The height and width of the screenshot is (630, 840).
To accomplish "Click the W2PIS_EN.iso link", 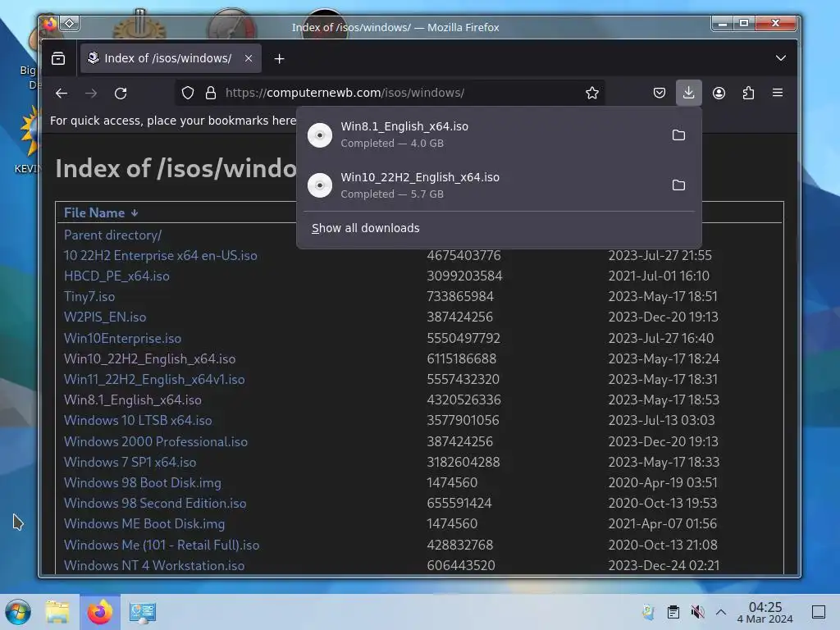I will click(x=104, y=317).
